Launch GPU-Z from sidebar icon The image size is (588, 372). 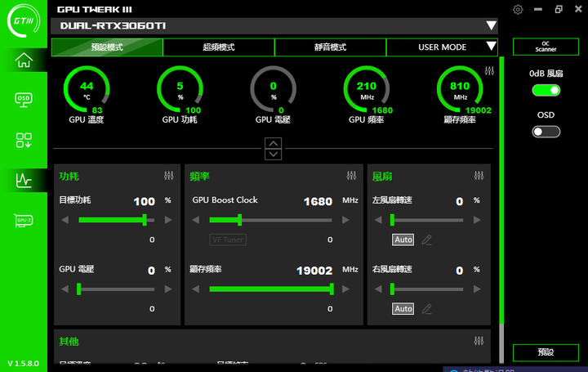click(x=24, y=221)
